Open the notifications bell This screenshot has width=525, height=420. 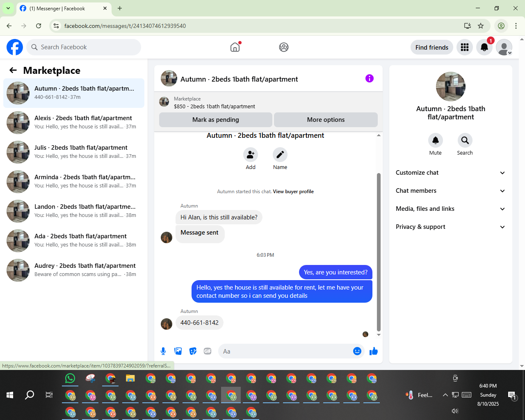coord(484,47)
